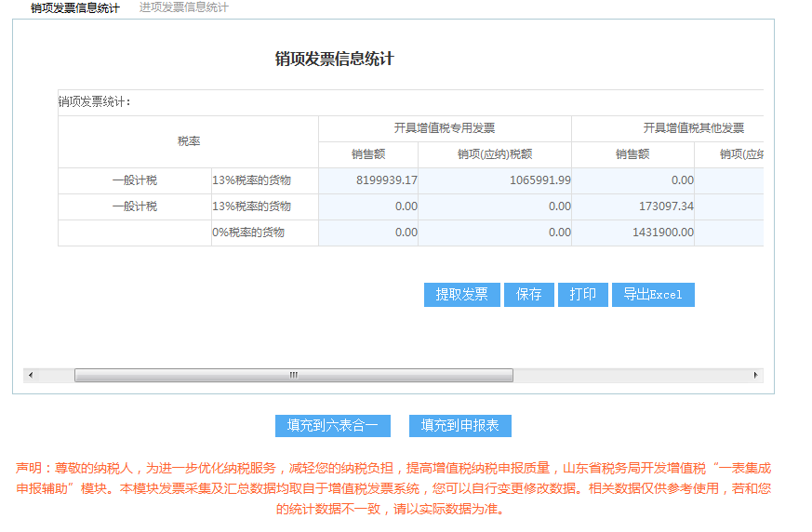The height and width of the screenshot is (532, 812).
Task: Switch to 销项发票信息统计 tab
Action: point(75,7)
